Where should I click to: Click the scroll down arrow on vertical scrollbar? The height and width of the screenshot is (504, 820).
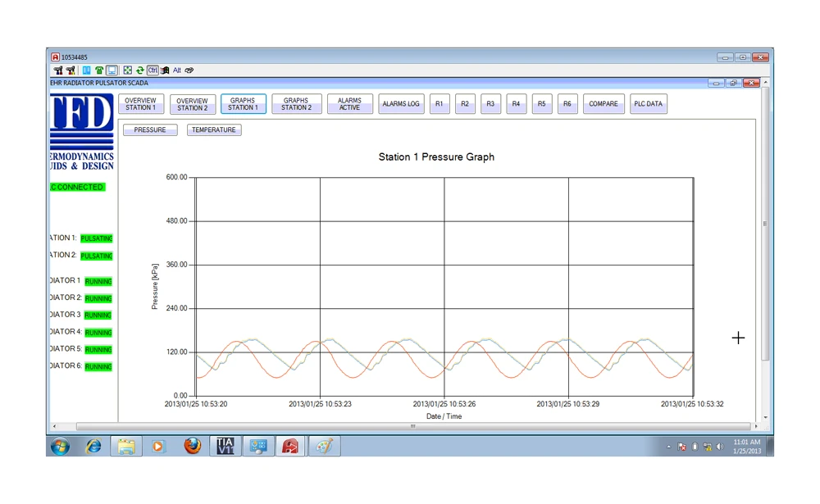tap(766, 417)
